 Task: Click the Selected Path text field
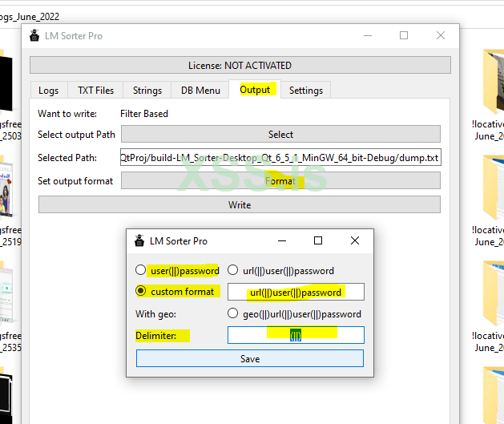pos(280,157)
